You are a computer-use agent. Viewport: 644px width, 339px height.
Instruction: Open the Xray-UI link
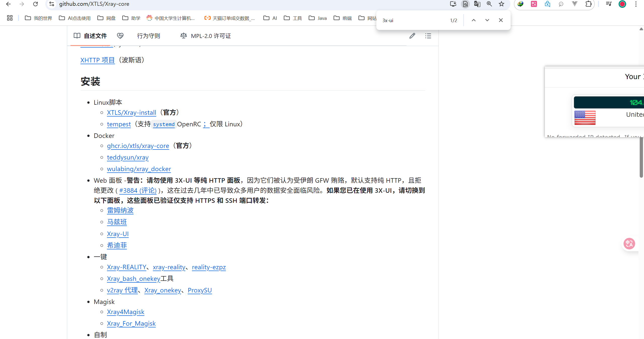point(118,234)
